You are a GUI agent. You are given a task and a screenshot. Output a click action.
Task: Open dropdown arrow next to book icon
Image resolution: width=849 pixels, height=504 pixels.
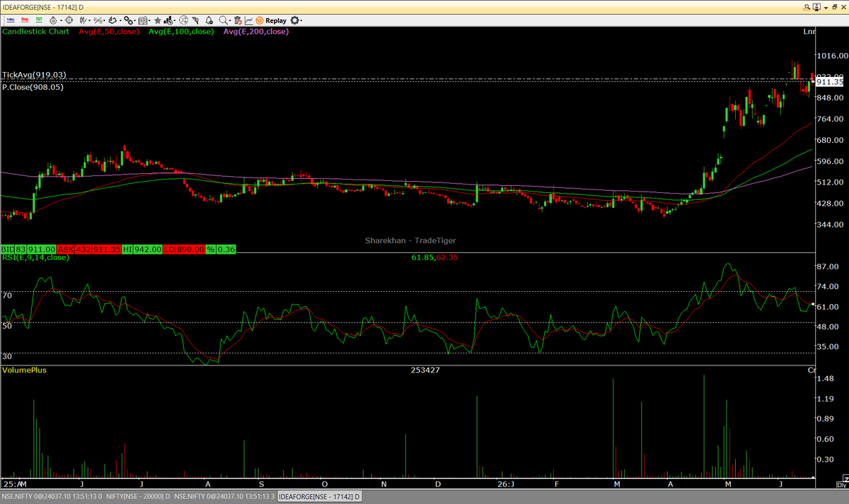coord(150,20)
